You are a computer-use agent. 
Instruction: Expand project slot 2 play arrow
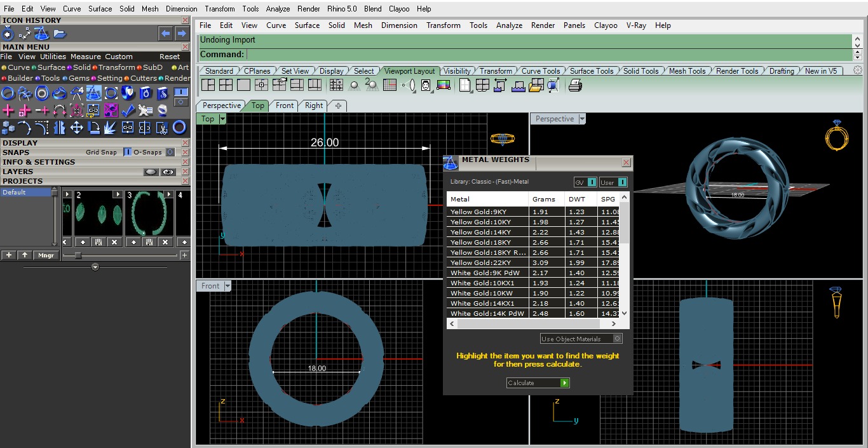pyautogui.click(x=118, y=194)
